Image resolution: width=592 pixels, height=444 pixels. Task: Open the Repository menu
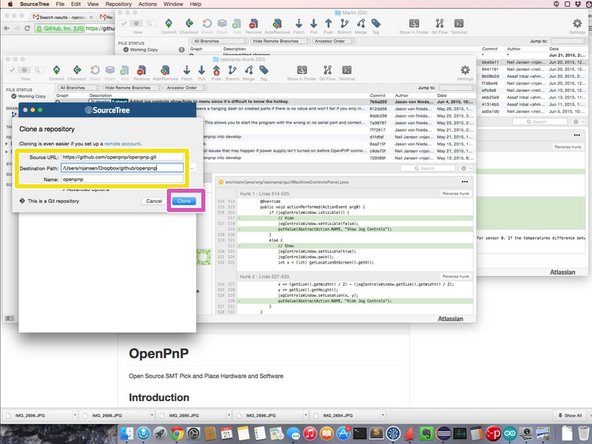point(119,4)
